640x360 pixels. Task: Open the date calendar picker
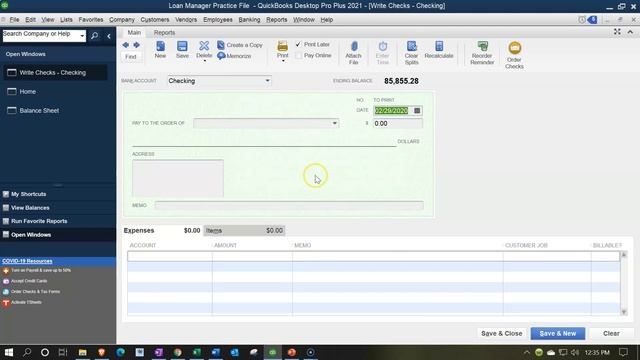click(x=417, y=111)
